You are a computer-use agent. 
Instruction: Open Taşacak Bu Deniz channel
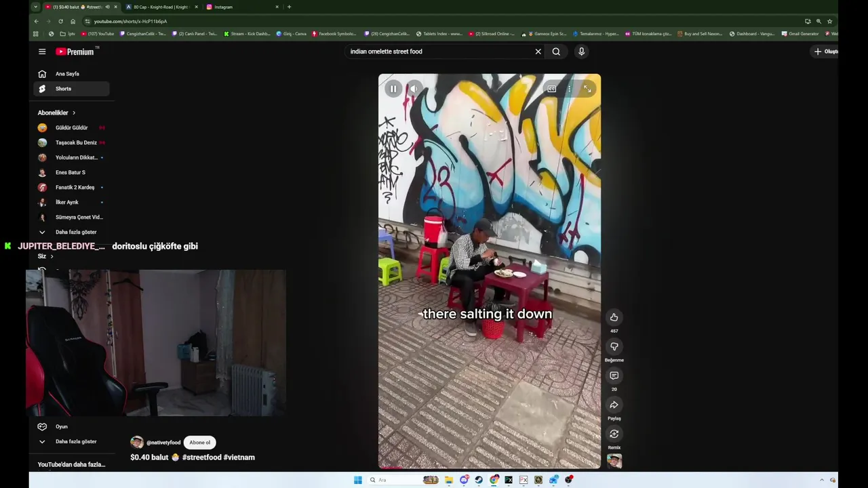(71, 142)
